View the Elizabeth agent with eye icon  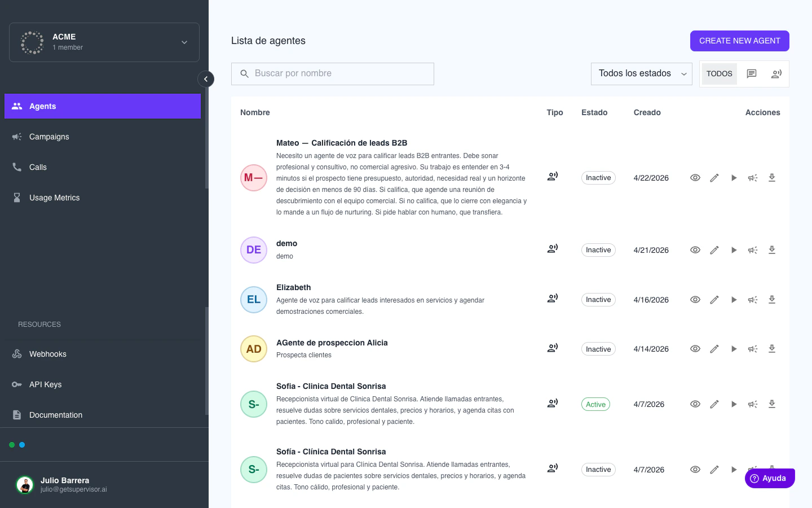pos(695,300)
